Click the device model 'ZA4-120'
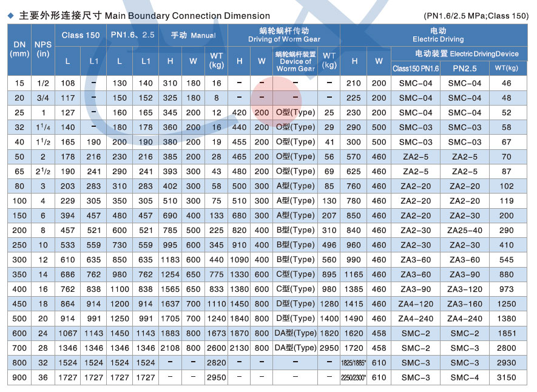Viewport: 537px width, 392px height. point(416,304)
